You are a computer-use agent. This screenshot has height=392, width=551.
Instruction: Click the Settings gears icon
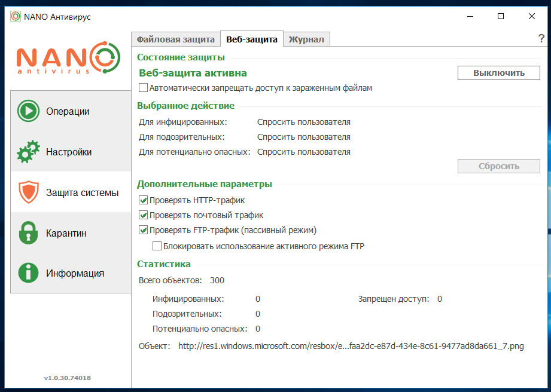[28, 152]
